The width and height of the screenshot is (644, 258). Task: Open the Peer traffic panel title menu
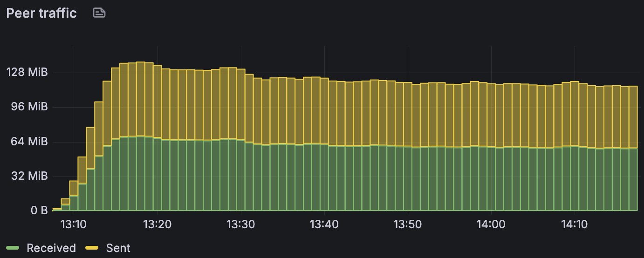pyautogui.click(x=41, y=13)
